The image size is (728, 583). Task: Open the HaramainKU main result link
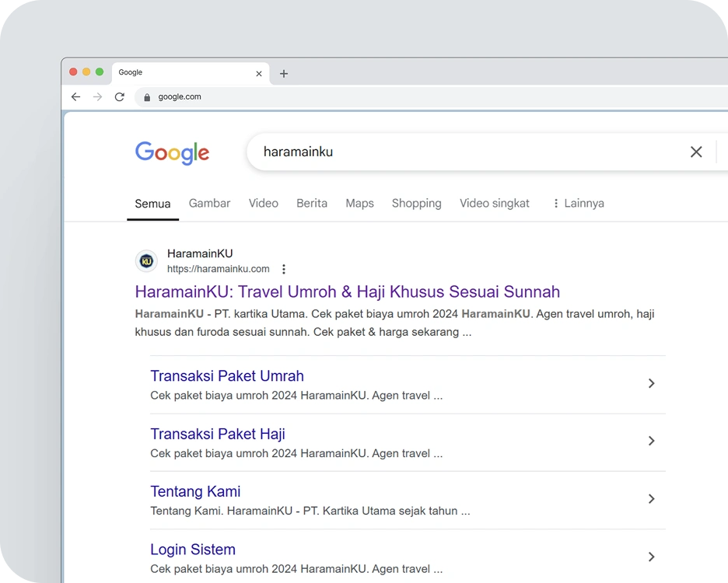(348, 291)
